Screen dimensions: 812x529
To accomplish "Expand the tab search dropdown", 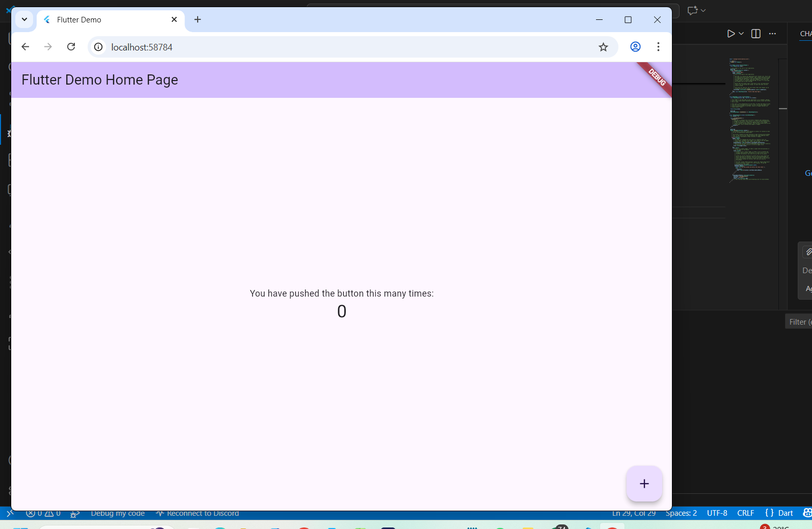I will click(x=24, y=19).
